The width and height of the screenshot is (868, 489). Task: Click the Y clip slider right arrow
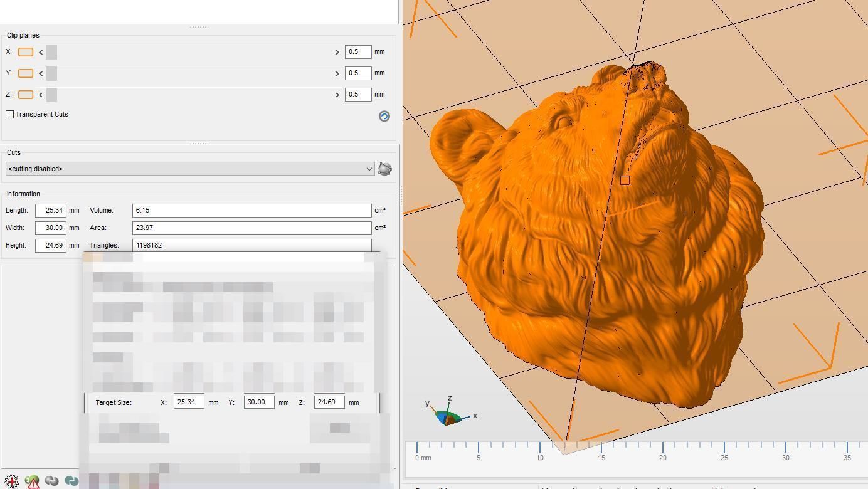(x=337, y=73)
